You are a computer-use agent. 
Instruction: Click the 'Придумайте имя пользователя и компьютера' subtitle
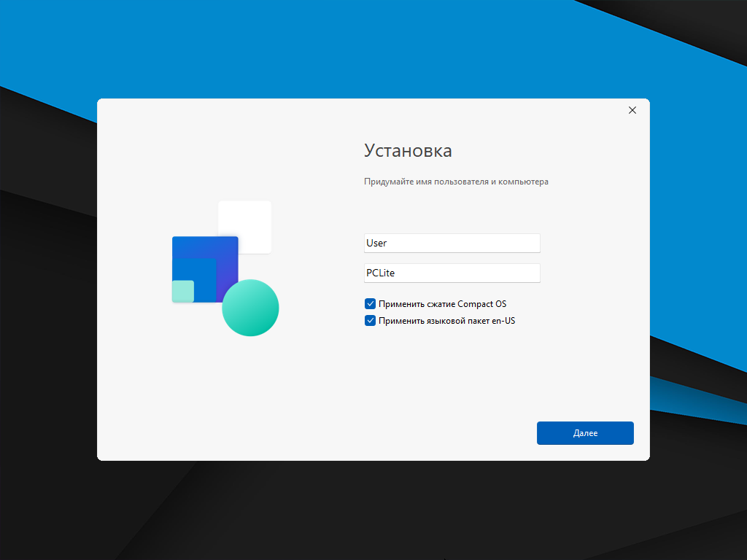(x=456, y=182)
